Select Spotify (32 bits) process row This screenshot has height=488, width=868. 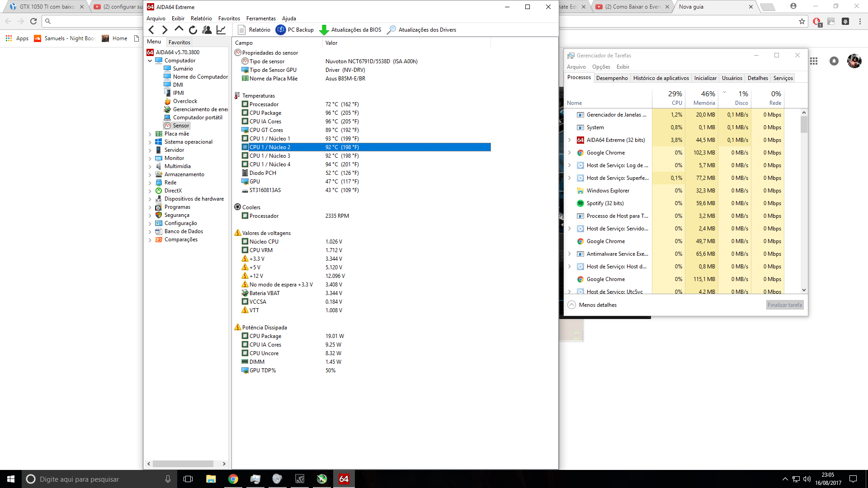pos(674,203)
